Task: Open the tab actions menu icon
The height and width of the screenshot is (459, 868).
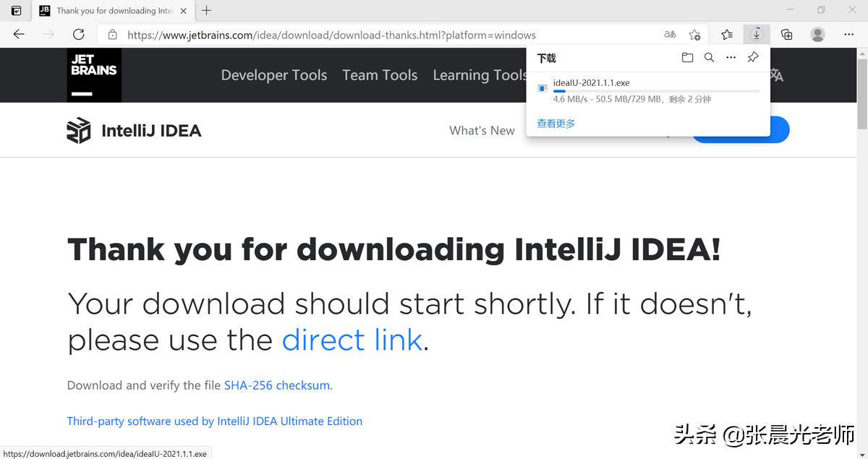Action: click(x=17, y=11)
